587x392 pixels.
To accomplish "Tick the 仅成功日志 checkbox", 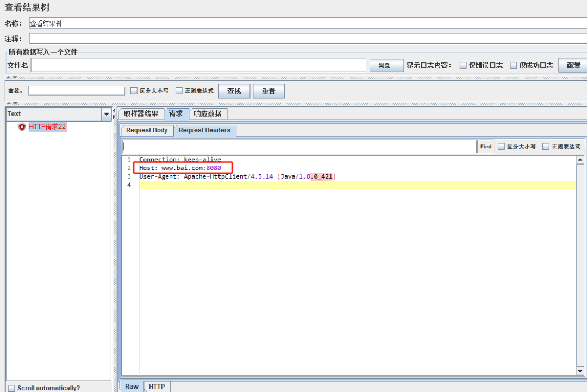I will 513,65.
